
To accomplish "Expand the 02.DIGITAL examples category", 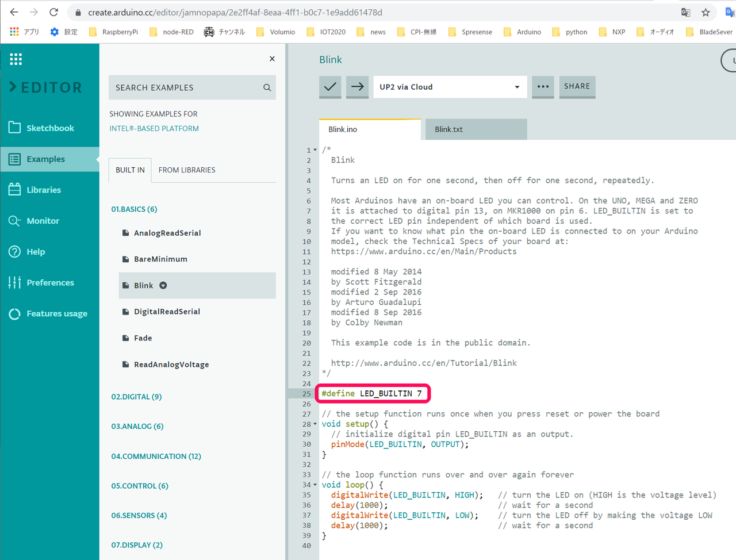I will click(x=136, y=397).
